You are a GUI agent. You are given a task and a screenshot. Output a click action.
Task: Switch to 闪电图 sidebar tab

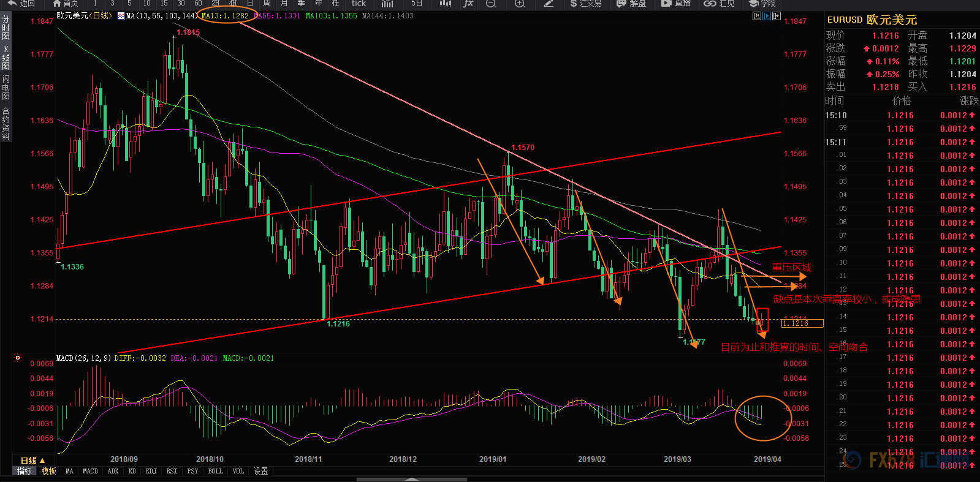coord(6,88)
